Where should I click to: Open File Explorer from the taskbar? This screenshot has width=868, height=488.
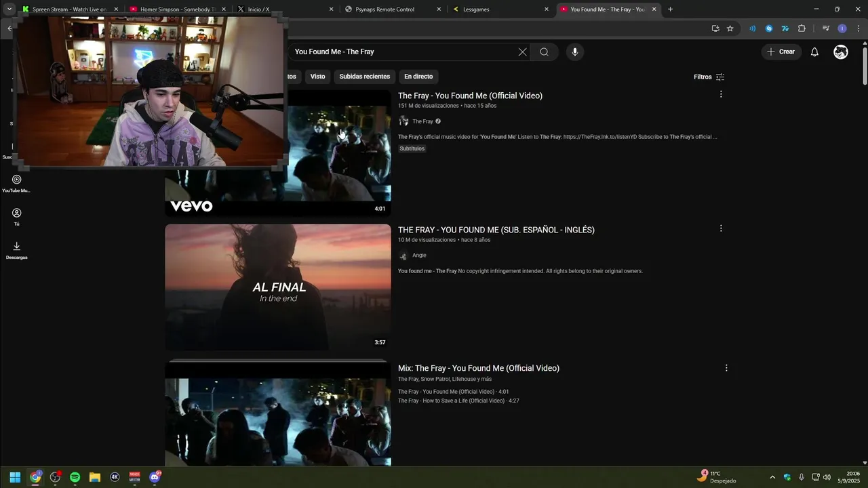pos(95,477)
